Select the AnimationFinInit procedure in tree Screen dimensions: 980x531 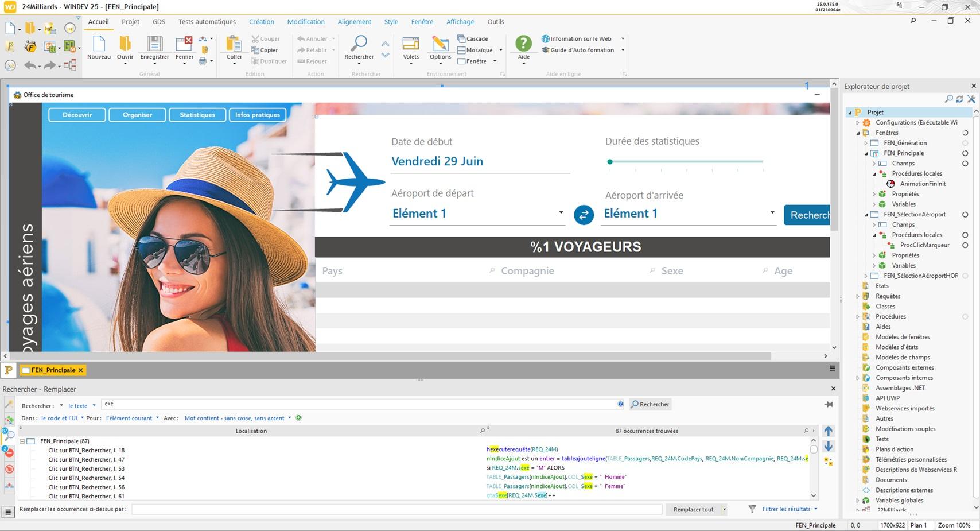point(923,184)
